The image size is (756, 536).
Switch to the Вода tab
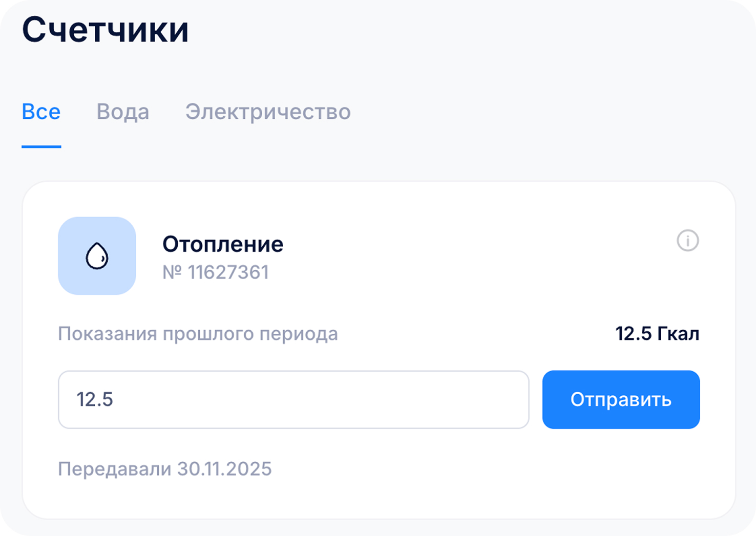123,112
